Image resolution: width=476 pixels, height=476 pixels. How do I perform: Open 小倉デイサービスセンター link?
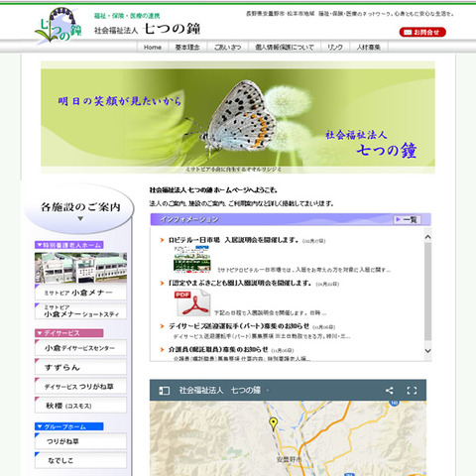pos(80,348)
